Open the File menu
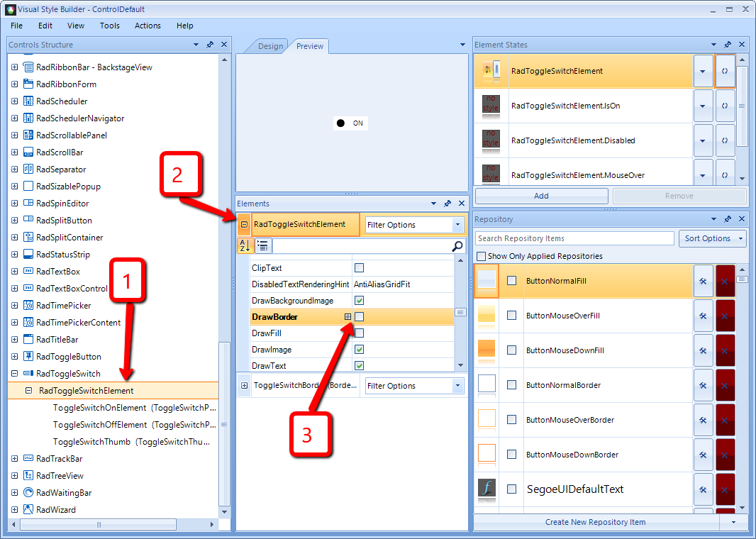Viewport: 756px width, 539px height. [x=16, y=26]
